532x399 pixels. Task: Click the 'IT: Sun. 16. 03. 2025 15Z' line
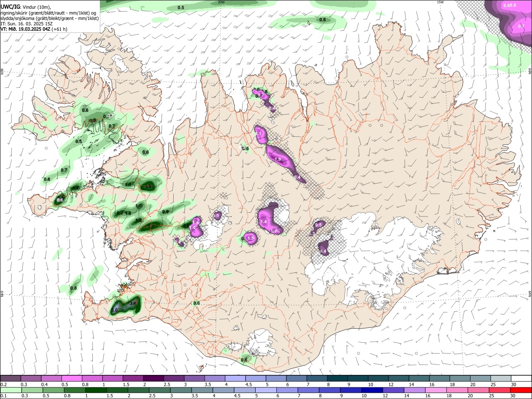pyautogui.click(x=26, y=24)
